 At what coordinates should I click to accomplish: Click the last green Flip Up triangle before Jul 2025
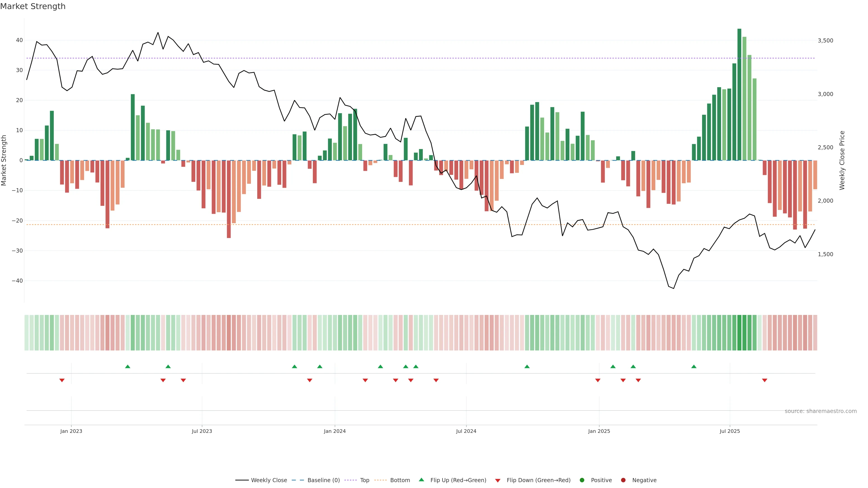click(x=694, y=366)
